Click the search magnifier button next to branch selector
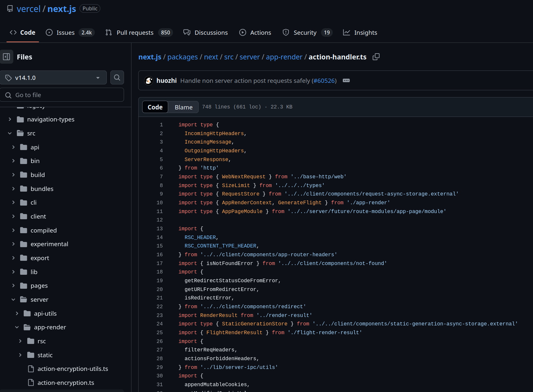Image resolution: width=533 pixels, height=392 pixels. [117, 78]
